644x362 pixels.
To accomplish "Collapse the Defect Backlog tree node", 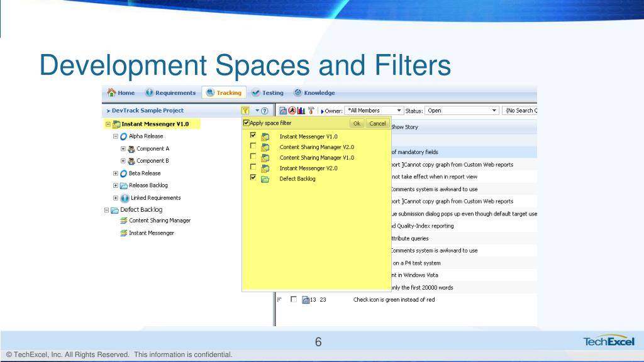I will tap(106, 210).
